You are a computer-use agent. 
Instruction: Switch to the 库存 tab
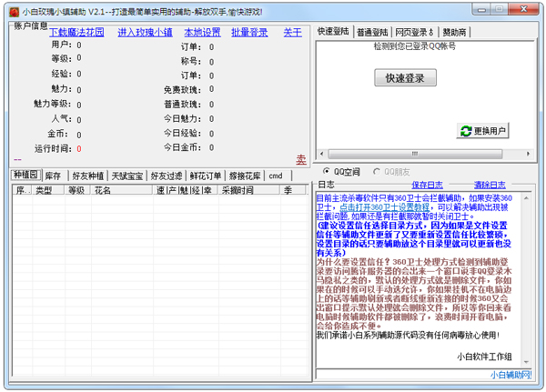(x=53, y=176)
